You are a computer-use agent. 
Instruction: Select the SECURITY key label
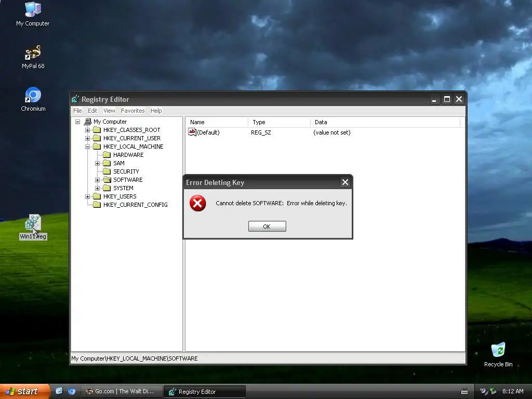coord(126,171)
